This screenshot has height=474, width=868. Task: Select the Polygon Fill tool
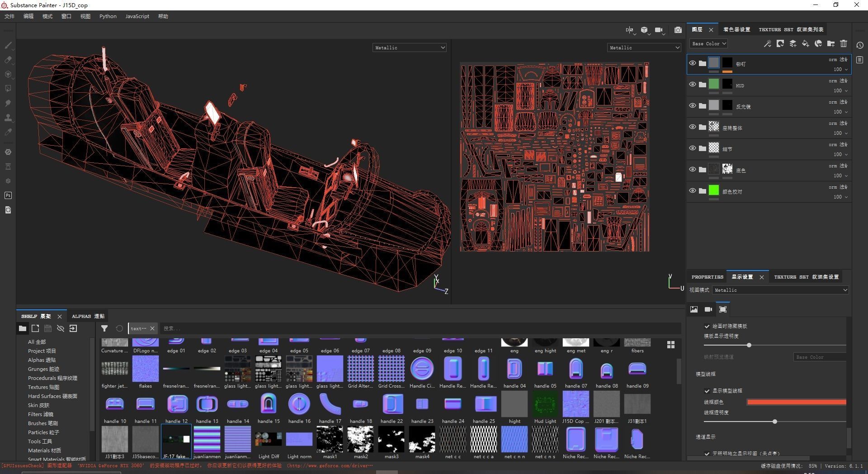click(8, 89)
